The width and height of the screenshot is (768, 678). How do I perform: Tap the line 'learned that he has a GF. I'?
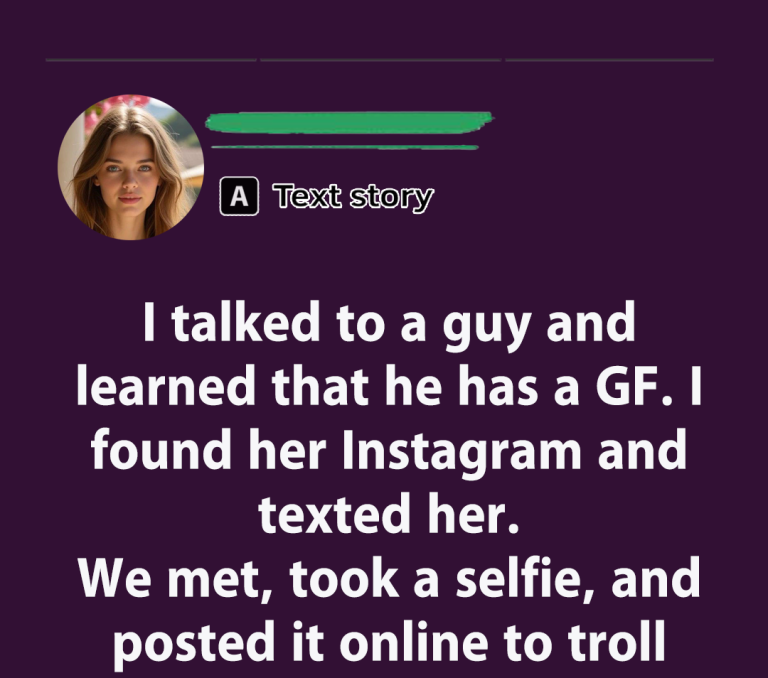(x=389, y=387)
